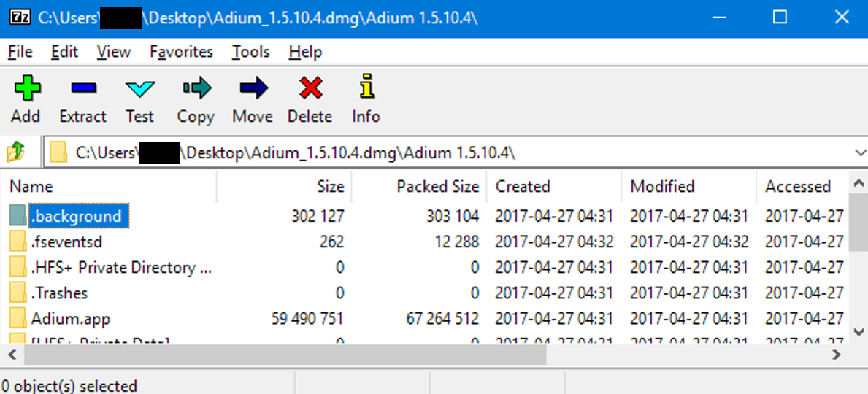Expand the address path dropdown
868x394 pixels.
coord(859,152)
